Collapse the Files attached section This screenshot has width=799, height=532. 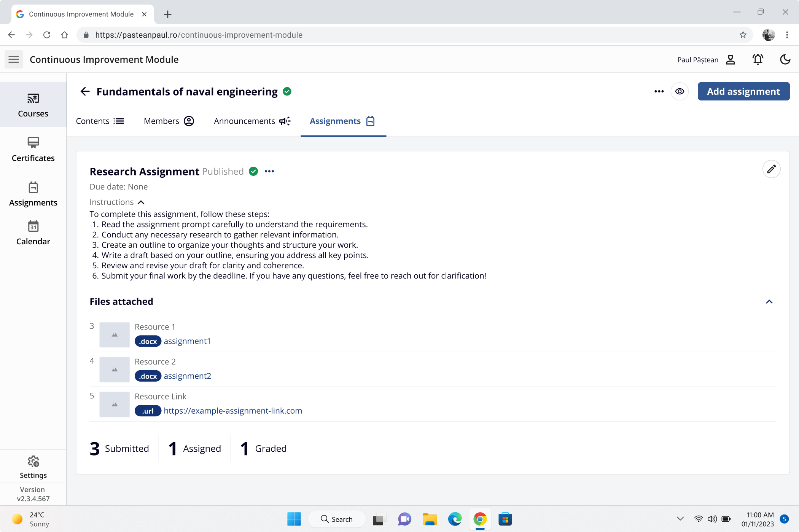tap(769, 302)
